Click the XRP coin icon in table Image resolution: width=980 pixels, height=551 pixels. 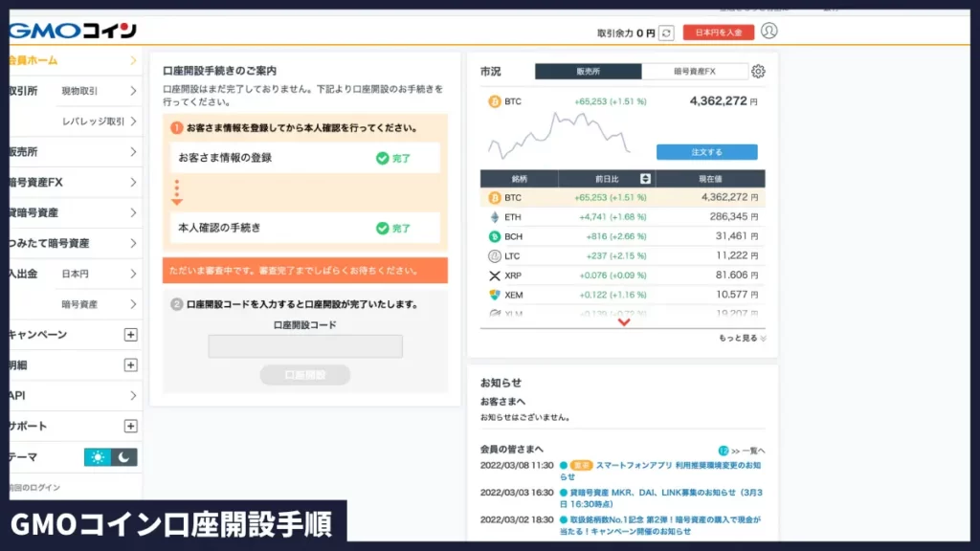pyautogui.click(x=495, y=275)
